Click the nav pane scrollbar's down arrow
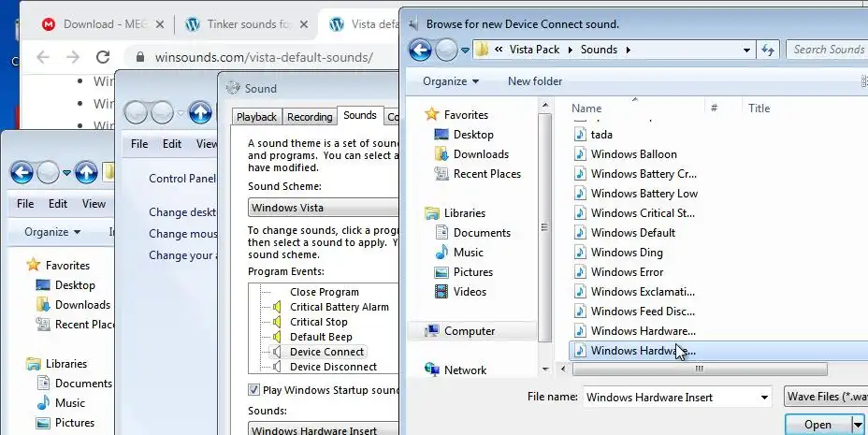The width and height of the screenshot is (868, 435). point(545,370)
